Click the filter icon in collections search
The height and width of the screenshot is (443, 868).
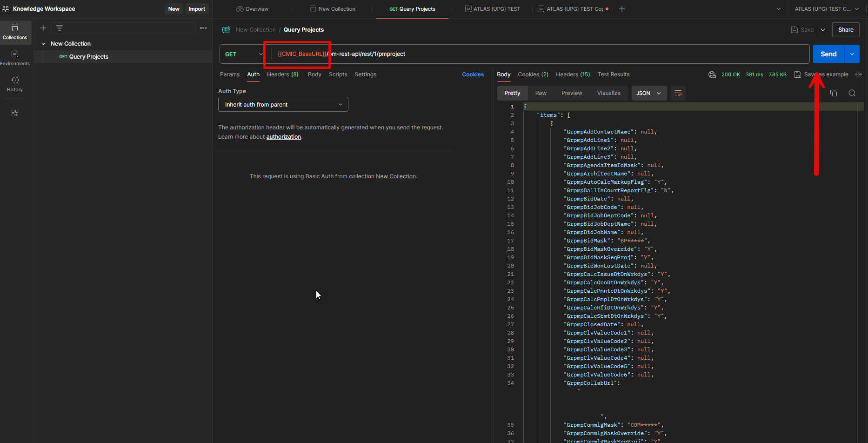(x=60, y=28)
